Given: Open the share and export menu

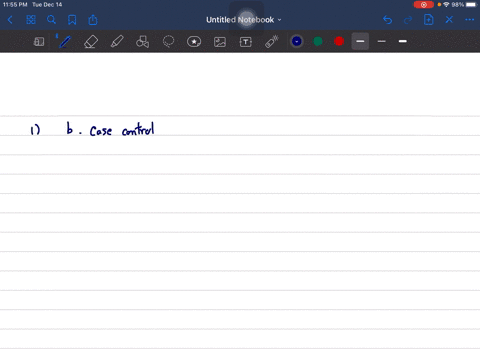Looking at the screenshot, I should click(x=93, y=20).
